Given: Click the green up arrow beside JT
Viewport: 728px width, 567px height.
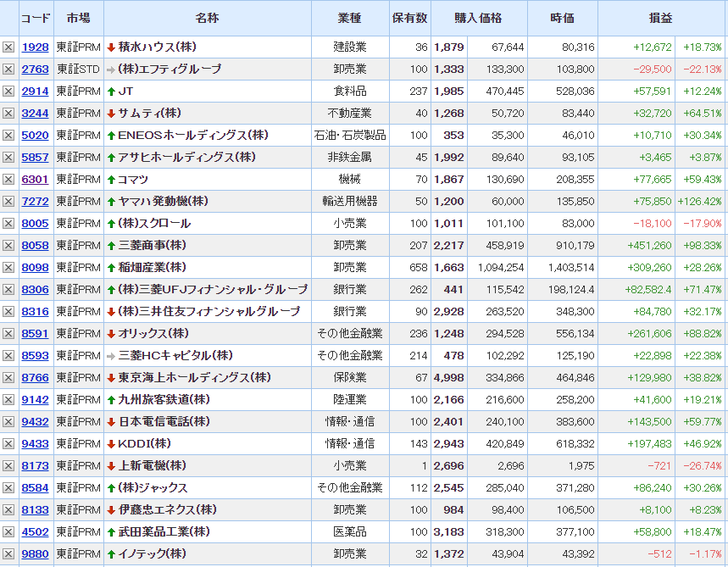Looking at the screenshot, I should coord(111,92).
